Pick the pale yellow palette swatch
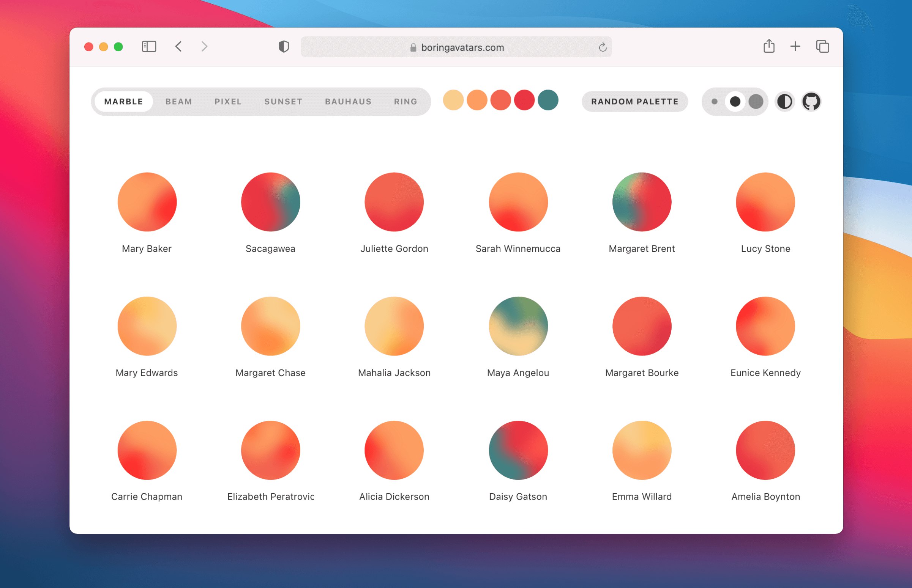Viewport: 912px width, 588px height. coord(453,100)
